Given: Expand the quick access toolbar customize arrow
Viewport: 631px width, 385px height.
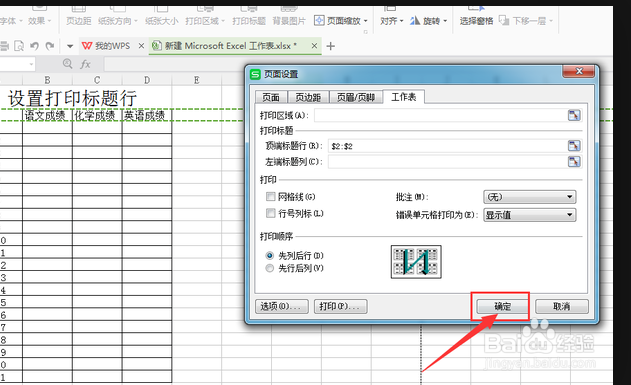Looking at the screenshot, I should 70,46.
